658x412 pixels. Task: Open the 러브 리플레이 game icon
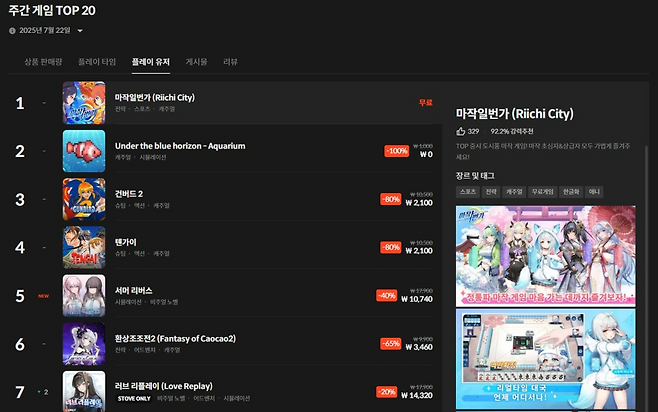click(x=84, y=391)
